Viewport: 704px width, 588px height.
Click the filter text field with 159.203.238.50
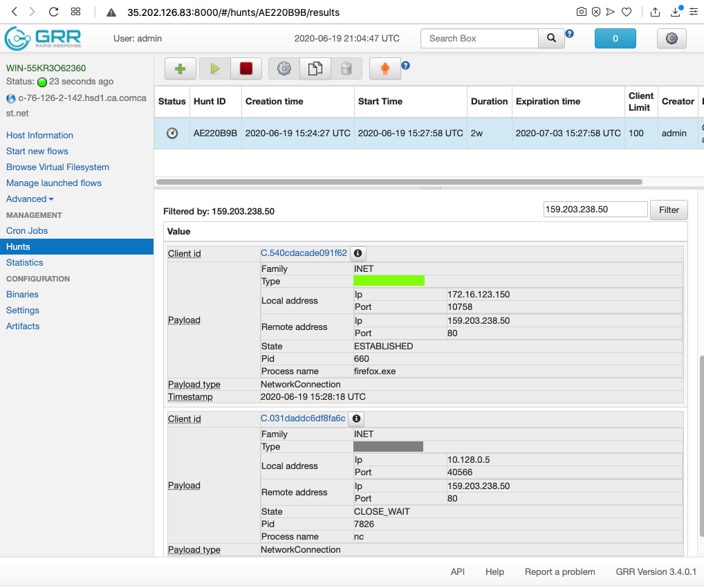tap(595, 209)
